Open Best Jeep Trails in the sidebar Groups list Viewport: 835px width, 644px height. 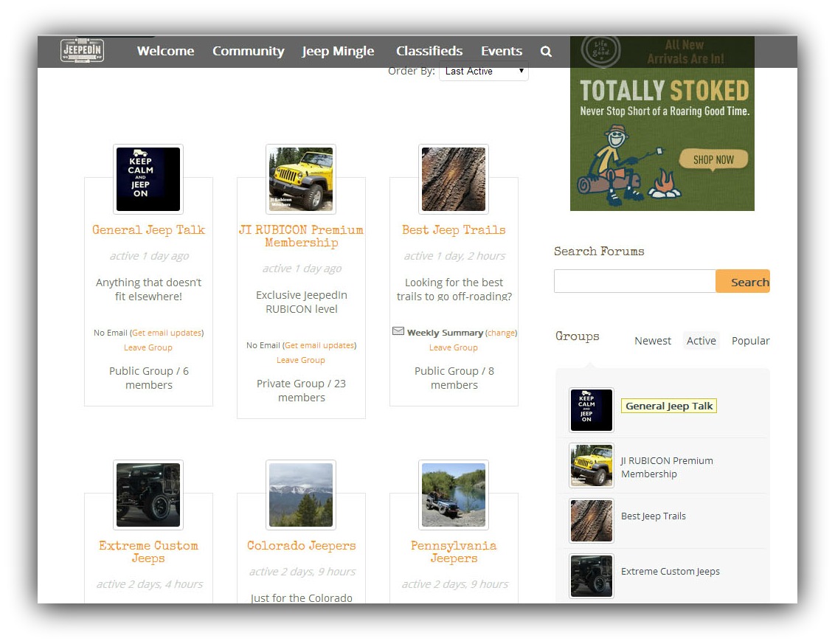tap(654, 516)
